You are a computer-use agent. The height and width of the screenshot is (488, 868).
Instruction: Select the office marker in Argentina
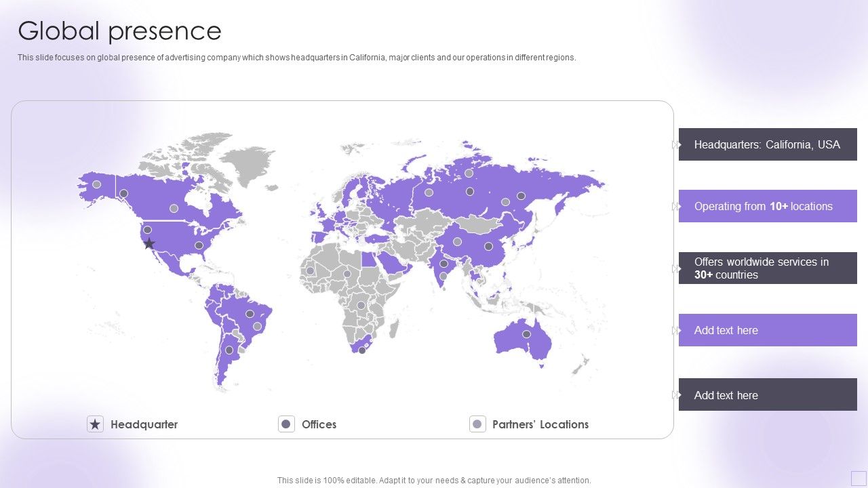(x=229, y=350)
